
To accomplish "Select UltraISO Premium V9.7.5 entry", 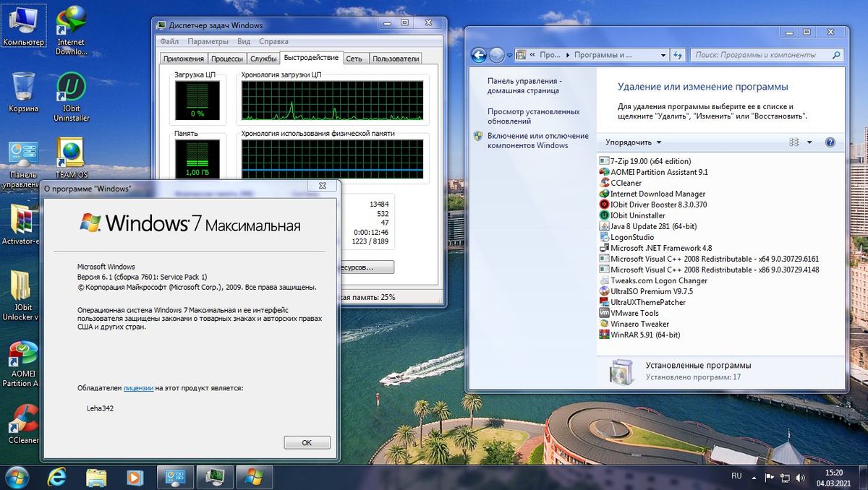I will (x=646, y=291).
